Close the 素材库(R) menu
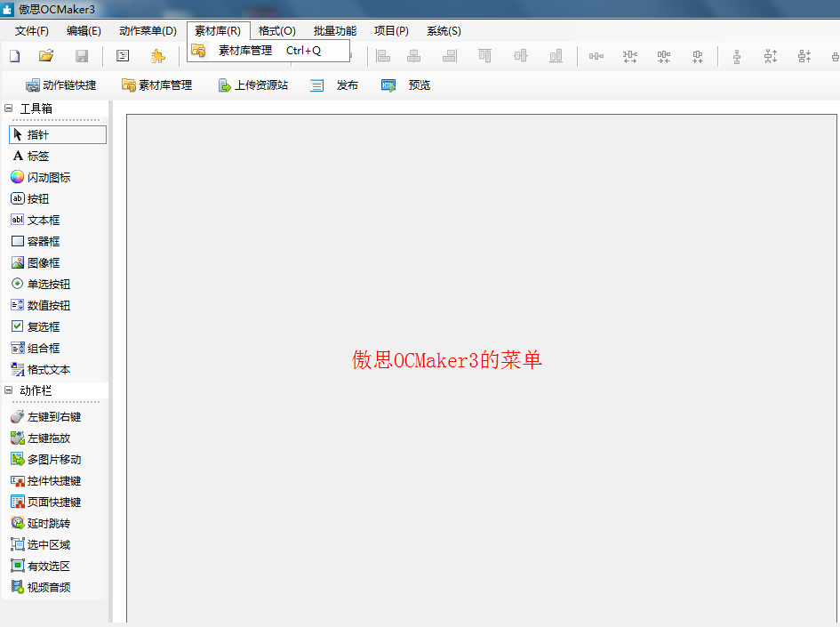840x627 pixels. [218, 31]
